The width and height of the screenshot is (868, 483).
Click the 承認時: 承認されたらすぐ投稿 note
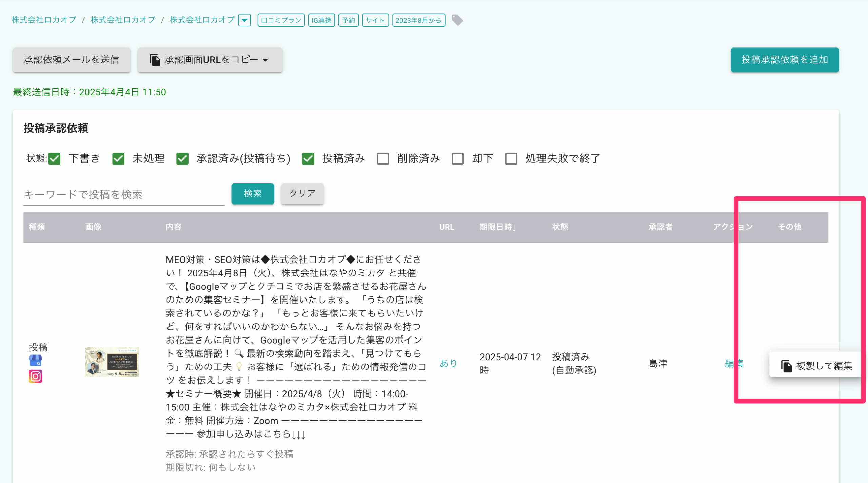[230, 454]
